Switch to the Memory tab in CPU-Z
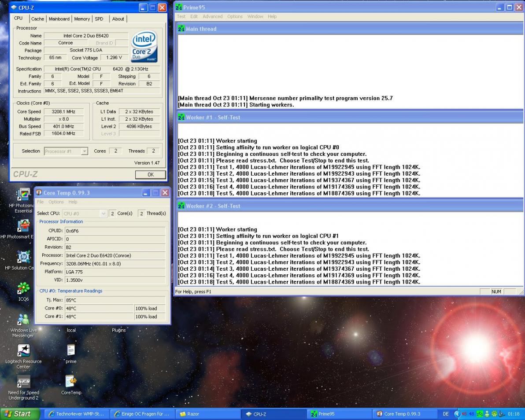This screenshot has width=525, height=420. coord(82,19)
